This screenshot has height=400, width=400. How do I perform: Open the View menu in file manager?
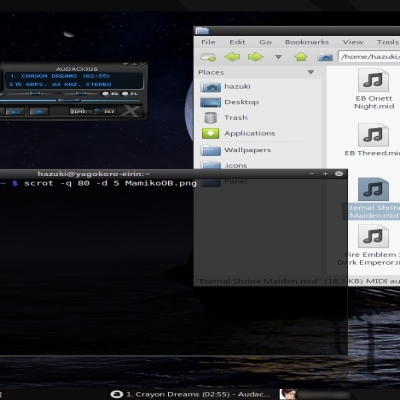coord(353,42)
